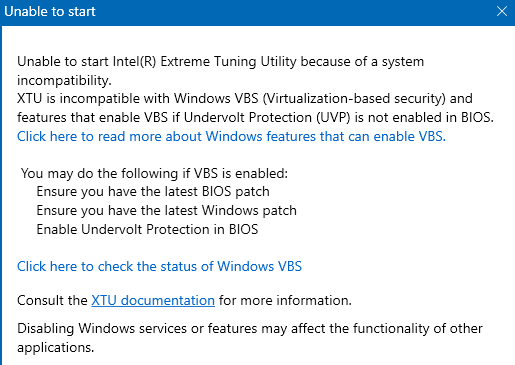This screenshot has width=515, height=365.
Task: Click 'is not enabled in BIOS.' text
Action: click(424, 118)
